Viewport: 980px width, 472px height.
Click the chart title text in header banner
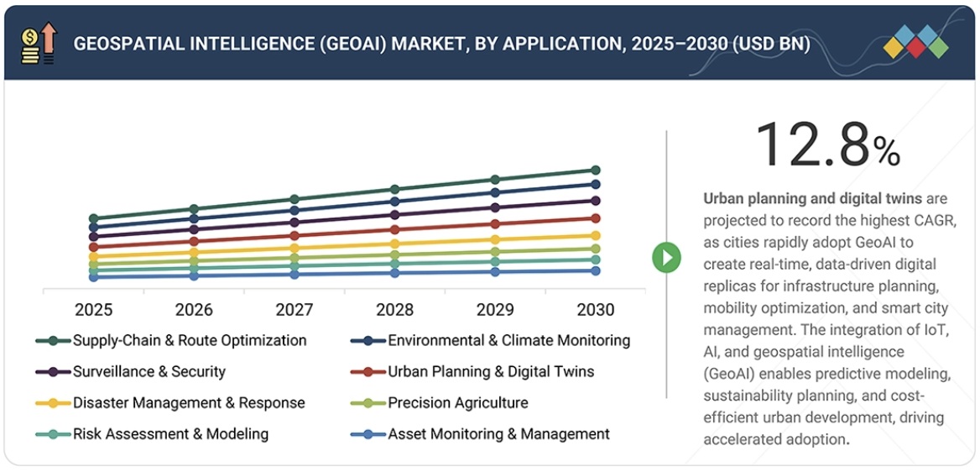pyautogui.click(x=441, y=44)
